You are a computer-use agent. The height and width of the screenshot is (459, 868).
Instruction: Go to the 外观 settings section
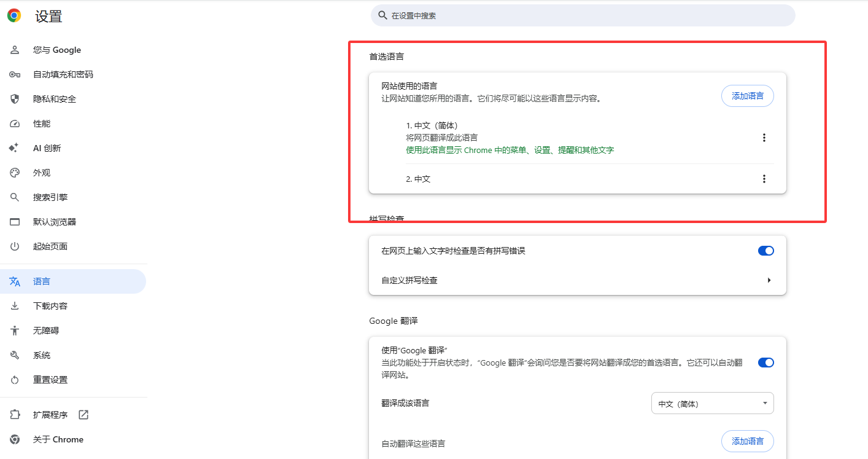coord(42,173)
